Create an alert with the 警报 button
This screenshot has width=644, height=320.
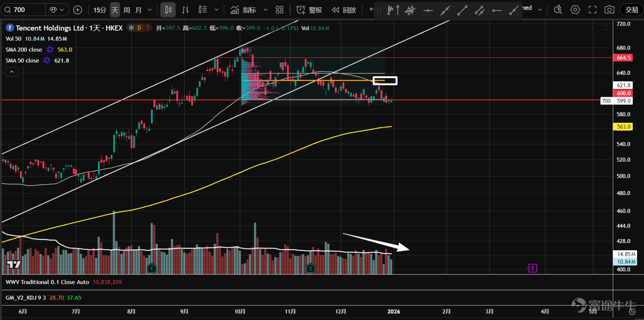(309, 10)
